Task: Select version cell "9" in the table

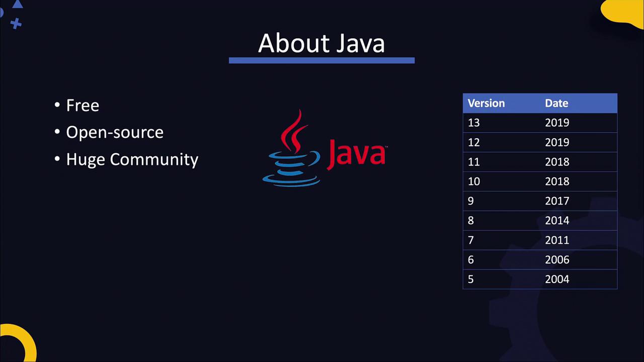Action: tap(471, 201)
